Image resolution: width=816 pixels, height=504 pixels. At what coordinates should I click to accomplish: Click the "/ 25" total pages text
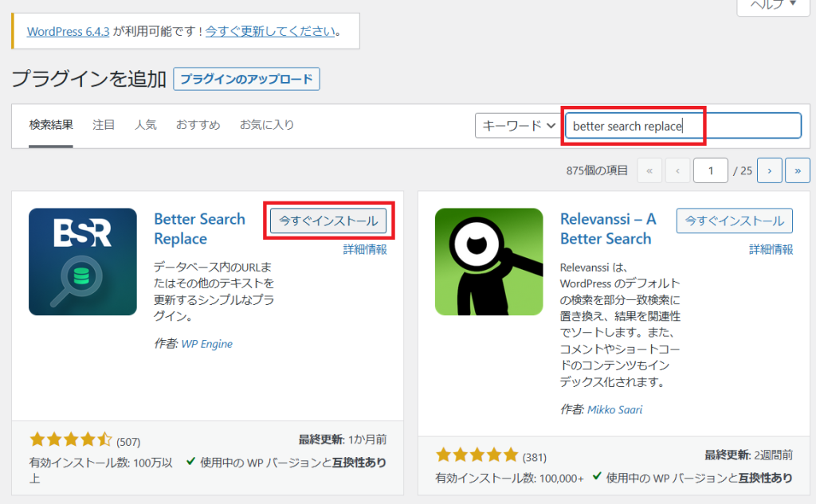(743, 170)
